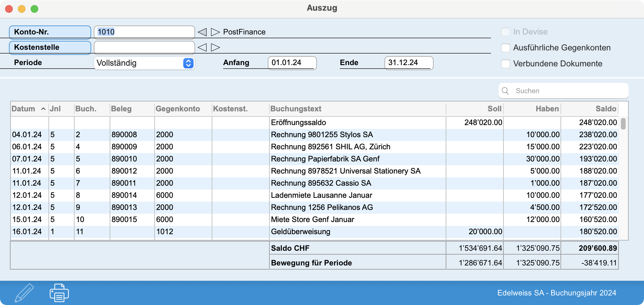Click Edelweiss SA - Buchungsjahr 2024 status text
The width and height of the screenshot is (644, 305).
point(557,293)
